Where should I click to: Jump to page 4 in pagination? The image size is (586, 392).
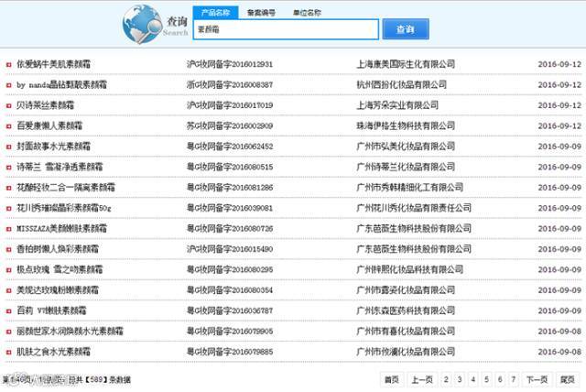[472, 380]
